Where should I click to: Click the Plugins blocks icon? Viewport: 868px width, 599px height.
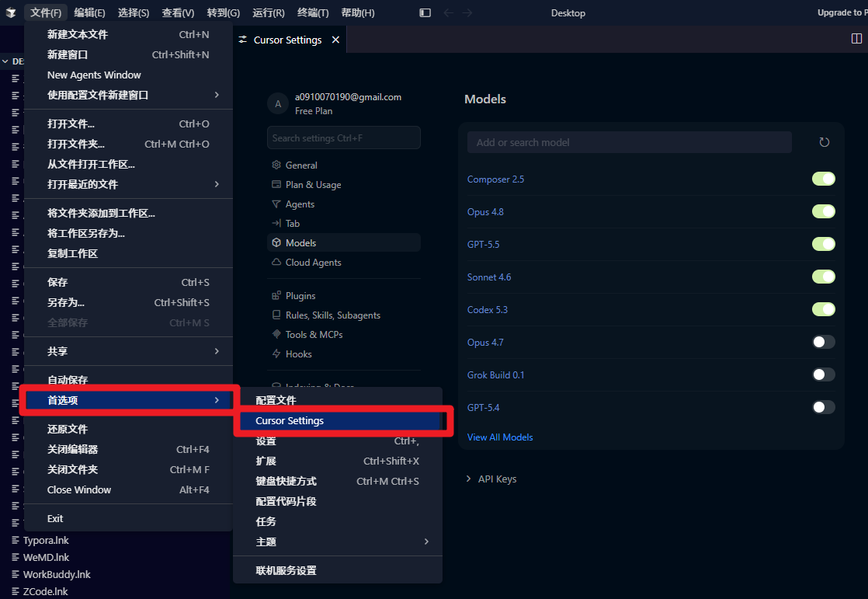pos(276,295)
